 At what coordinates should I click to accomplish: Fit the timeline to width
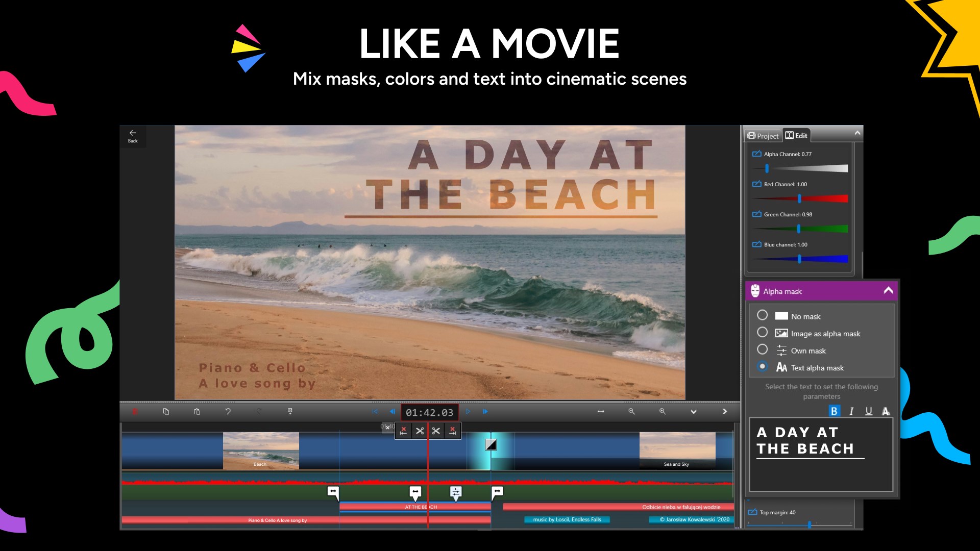pyautogui.click(x=601, y=412)
